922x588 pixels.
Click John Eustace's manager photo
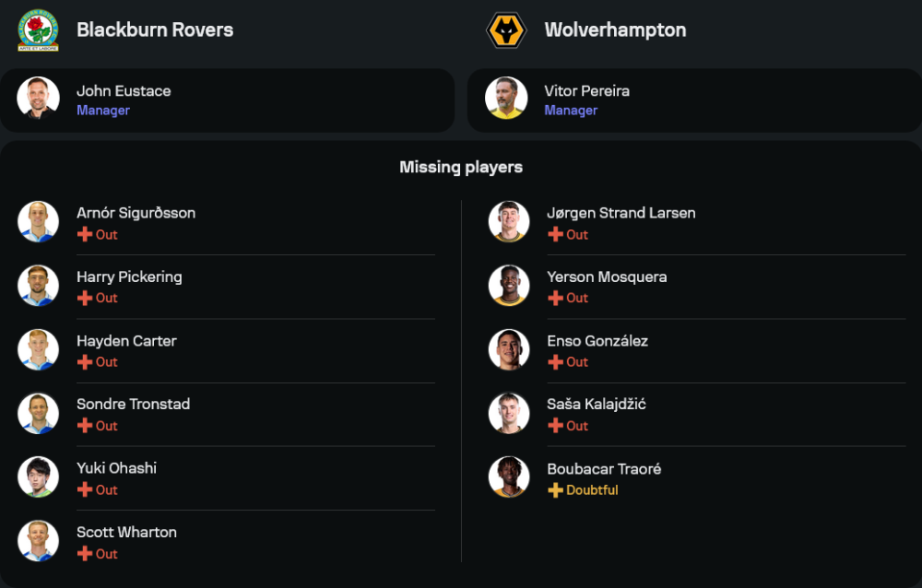click(38, 98)
